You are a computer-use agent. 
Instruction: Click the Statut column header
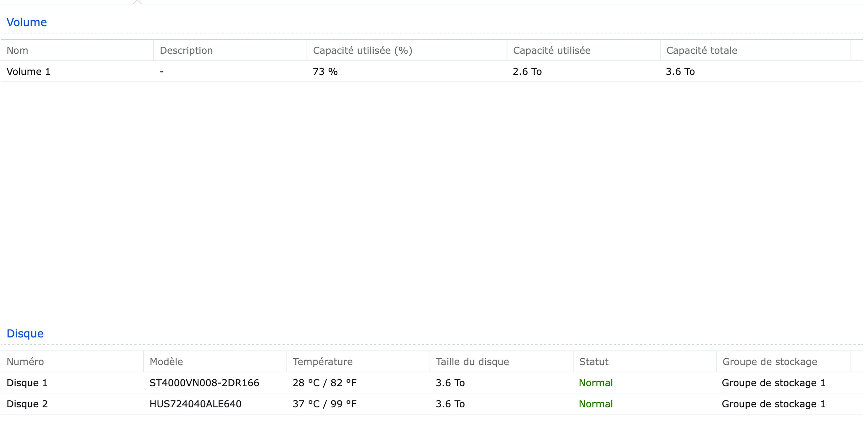[594, 362]
